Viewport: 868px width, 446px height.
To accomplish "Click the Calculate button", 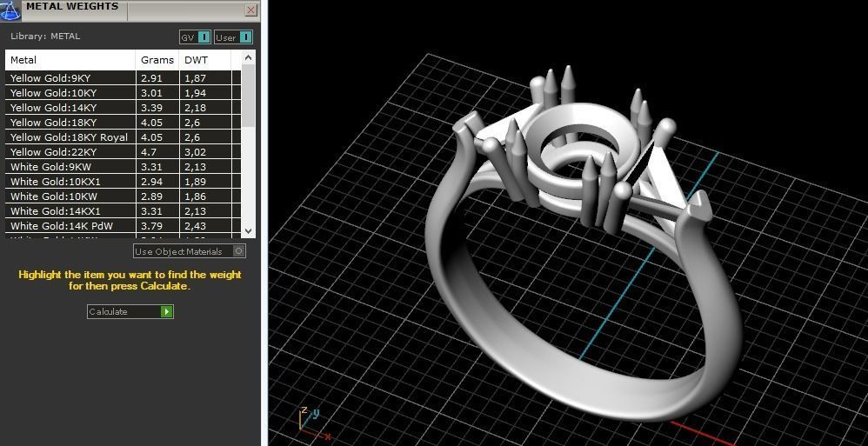I will [130, 311].
